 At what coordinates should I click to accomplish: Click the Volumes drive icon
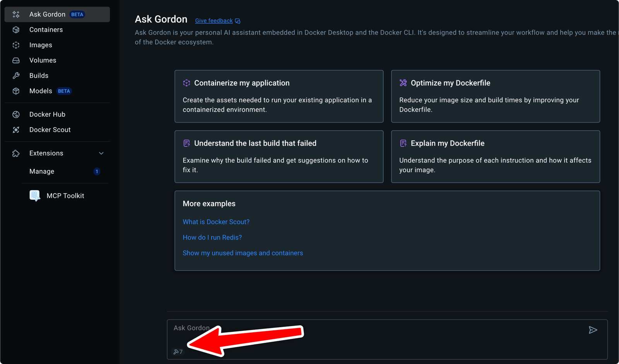click(x=16, y=60)
